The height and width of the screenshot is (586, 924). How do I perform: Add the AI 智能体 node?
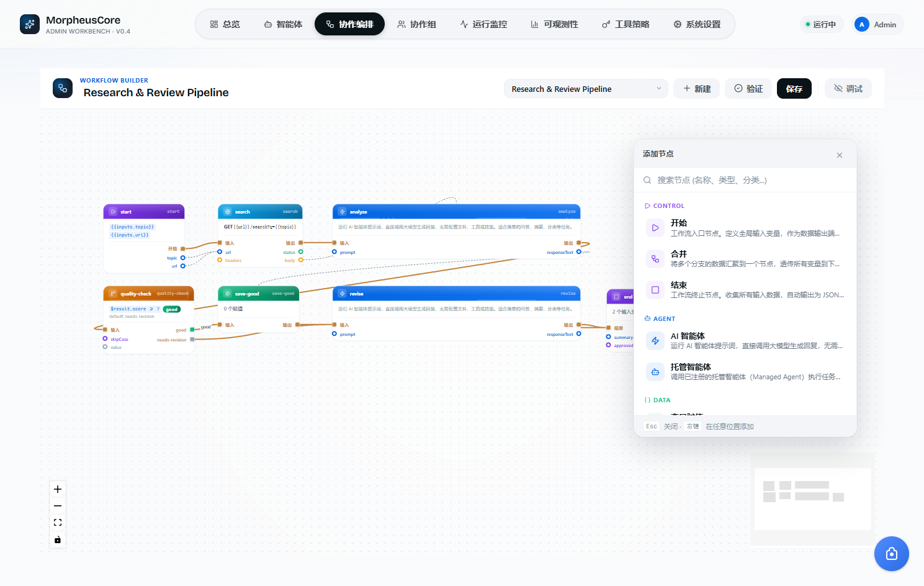pos(745,341)
